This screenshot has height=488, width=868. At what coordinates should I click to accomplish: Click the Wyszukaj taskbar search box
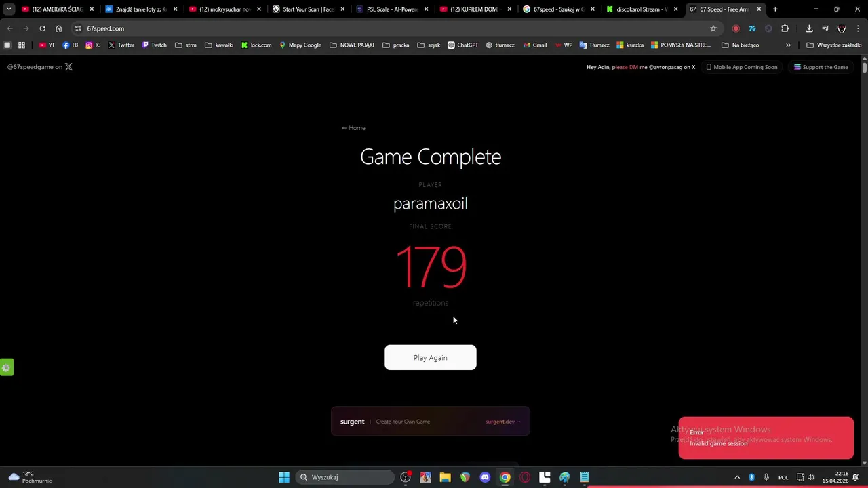tap(346, 477)
